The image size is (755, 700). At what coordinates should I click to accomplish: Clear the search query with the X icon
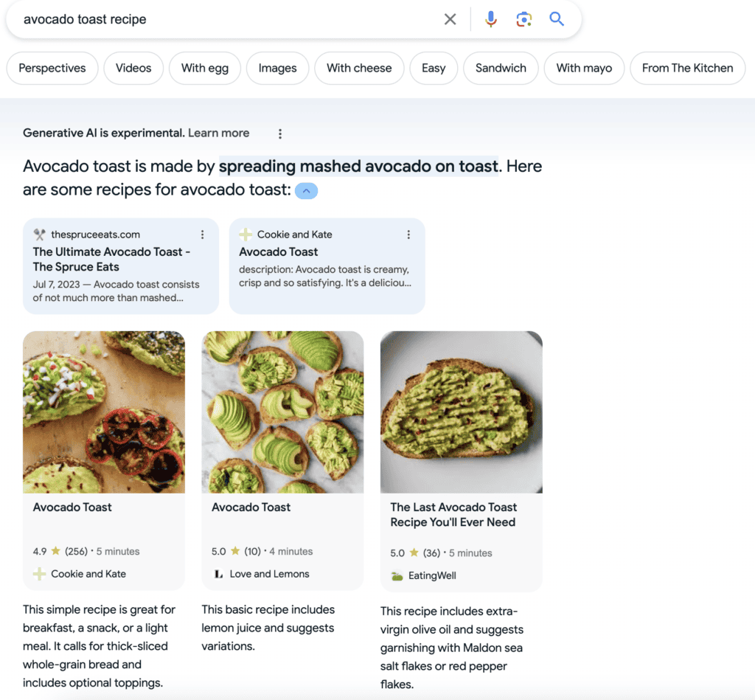coord(450,19)
